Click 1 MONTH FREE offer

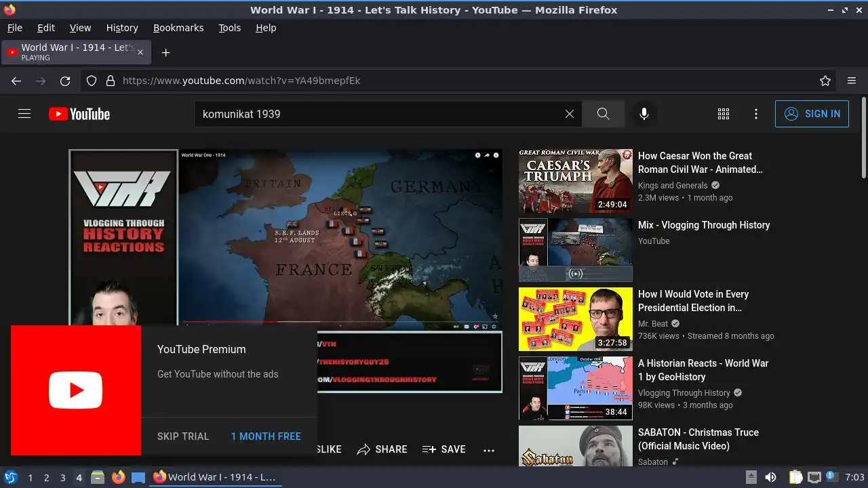click(x=266, y=436)
